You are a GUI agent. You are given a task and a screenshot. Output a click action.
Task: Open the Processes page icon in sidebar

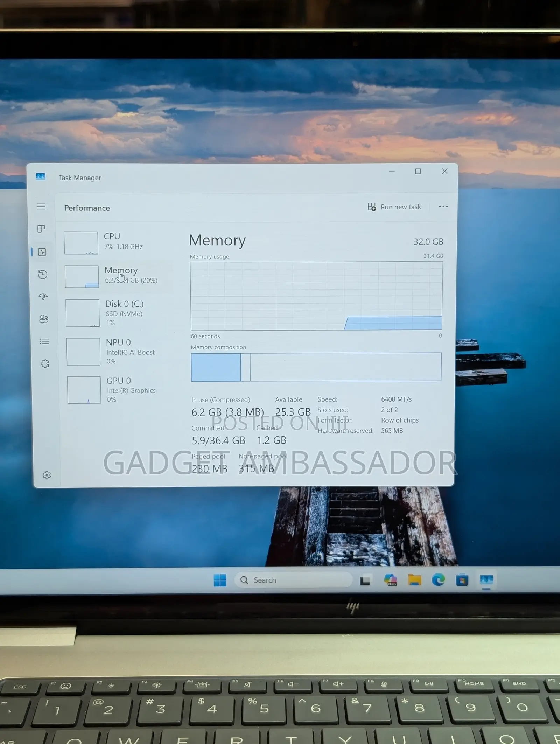41,229
